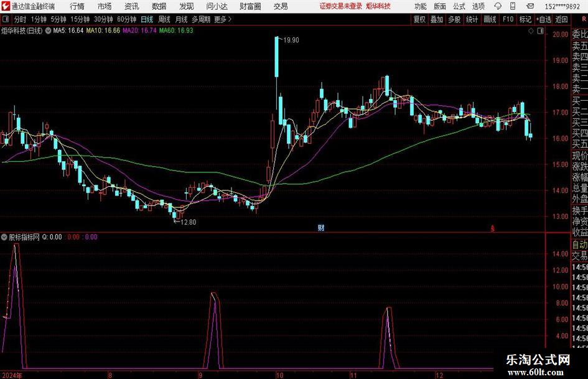The height and width of the screenshot is (379, 588).
Task: Click the red $ marker near chart bottom
Action: point(493,228)
